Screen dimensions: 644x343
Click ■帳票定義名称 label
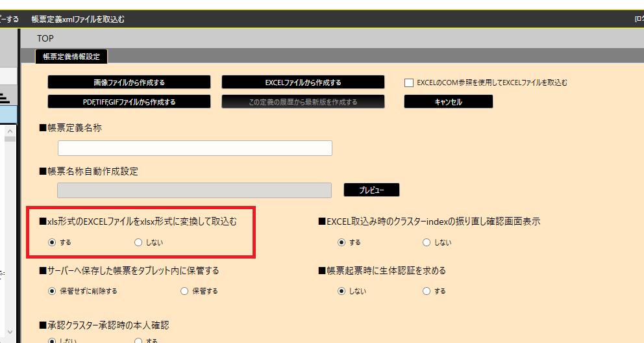(x=70, y=128)
